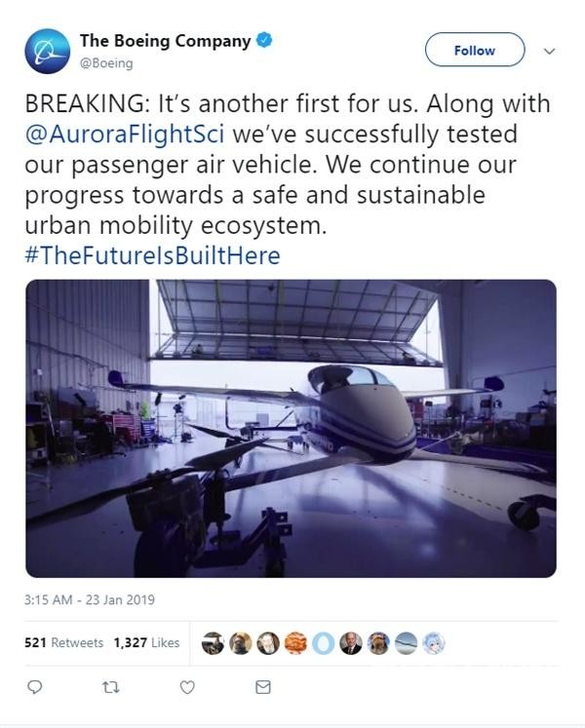Click the first liker avatar in the row

coord(213,643)
